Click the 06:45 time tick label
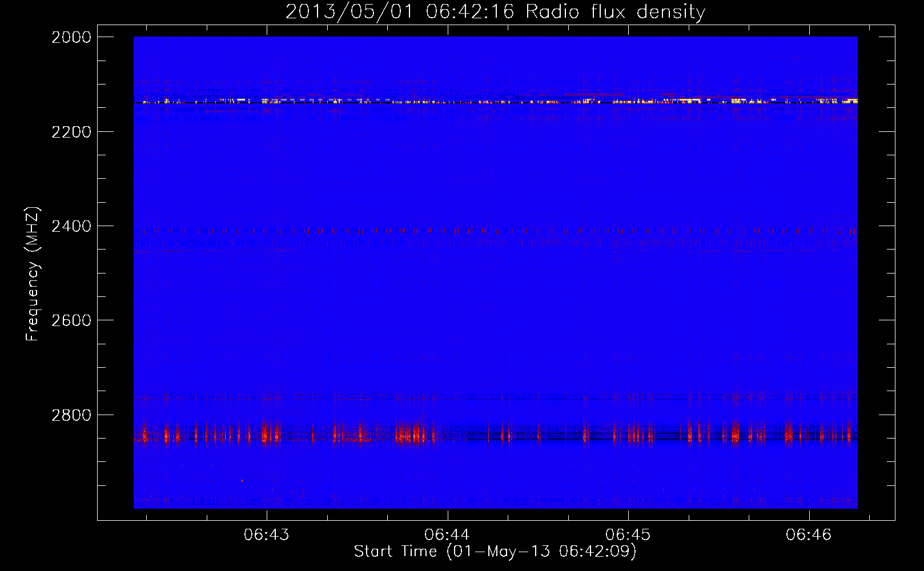The width and height of the screenshot is (924, 571). click(628, 535)
